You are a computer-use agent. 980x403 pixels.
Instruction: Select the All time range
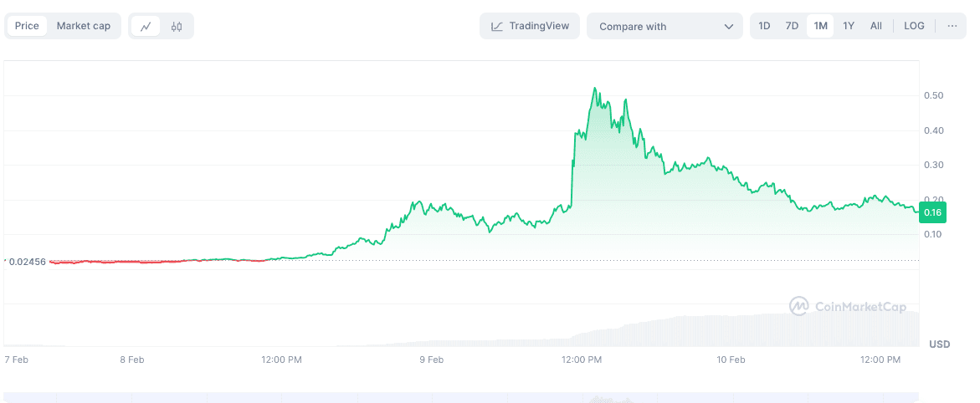tap(875, 26)
